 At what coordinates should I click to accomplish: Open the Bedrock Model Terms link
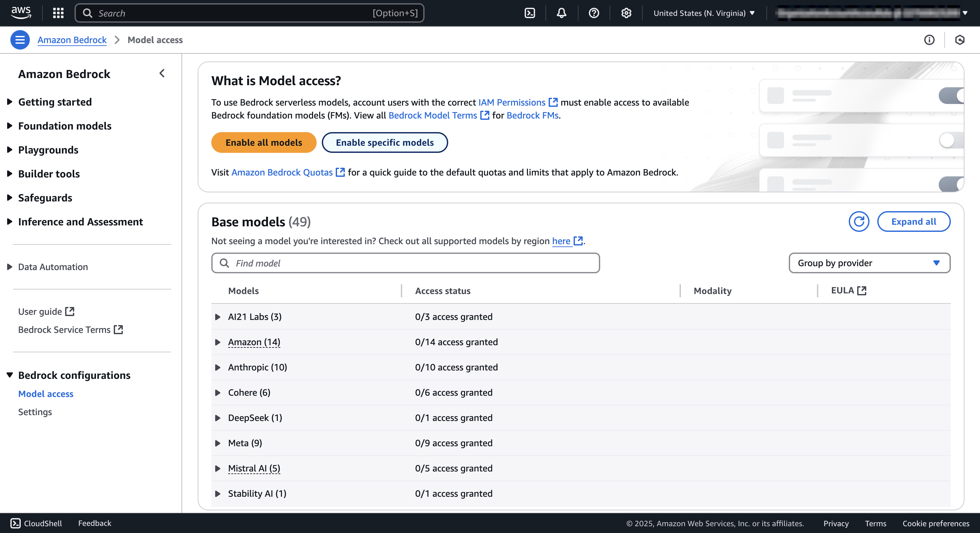[433, 115]
